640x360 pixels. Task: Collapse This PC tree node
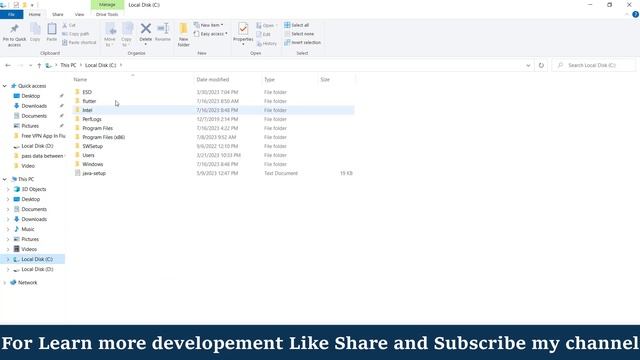point(4,179)
